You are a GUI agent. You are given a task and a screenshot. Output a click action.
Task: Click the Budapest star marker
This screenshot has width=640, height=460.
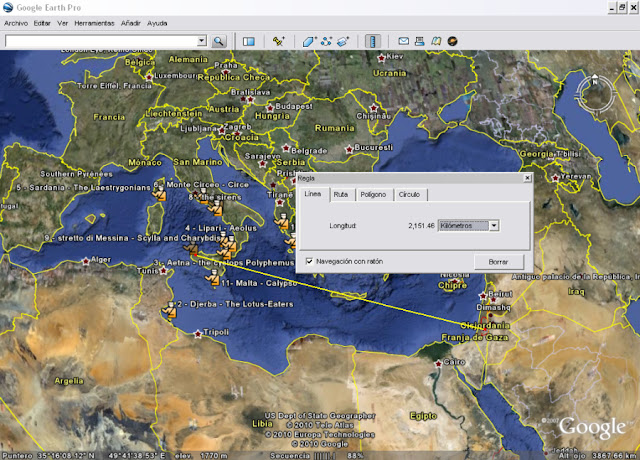[270, 108]
